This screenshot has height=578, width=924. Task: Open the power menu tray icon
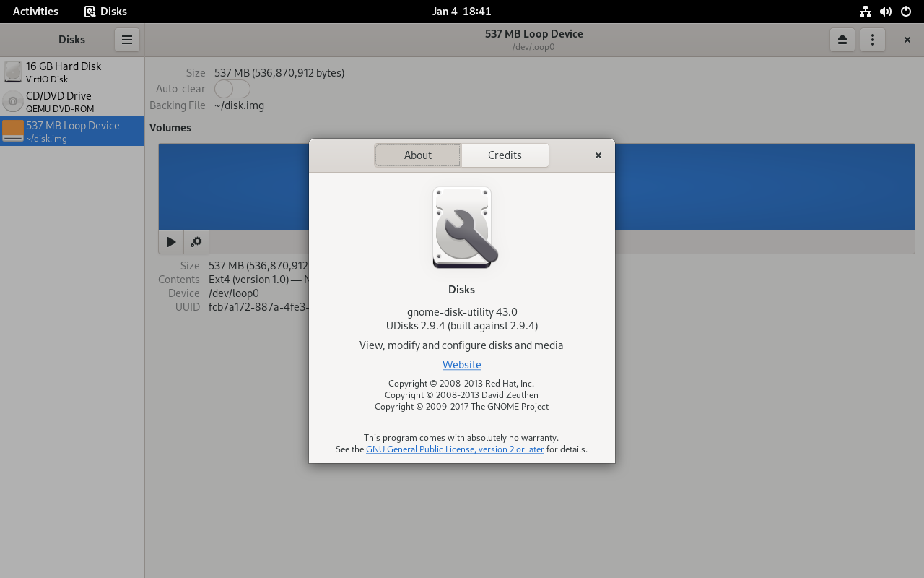pos(907,12)
